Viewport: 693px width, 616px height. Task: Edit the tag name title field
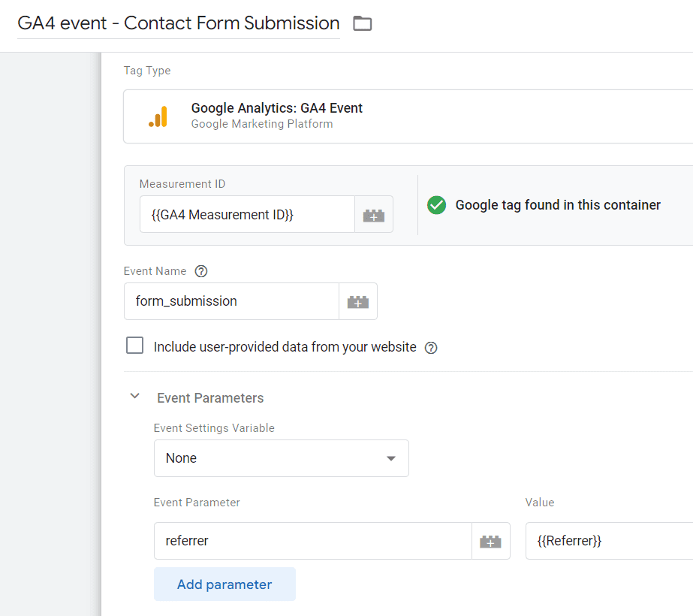(178, 23)
